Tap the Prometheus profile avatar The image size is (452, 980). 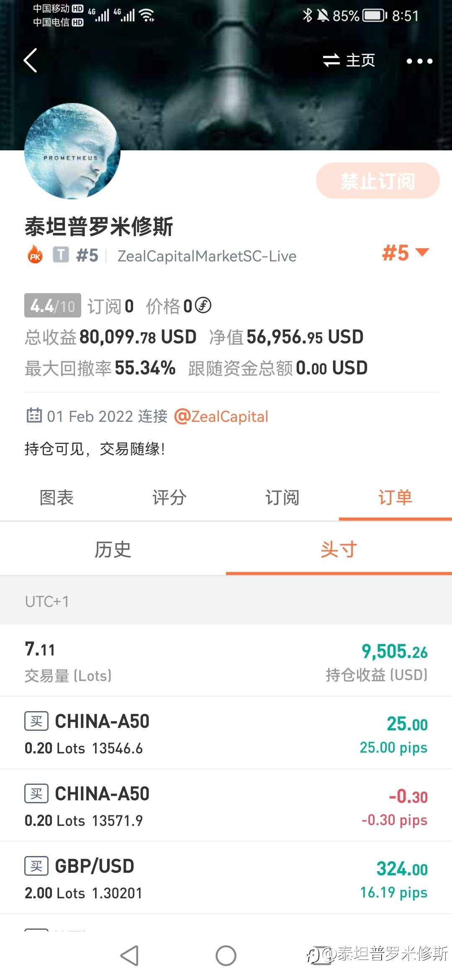click(x=72, y=151)
